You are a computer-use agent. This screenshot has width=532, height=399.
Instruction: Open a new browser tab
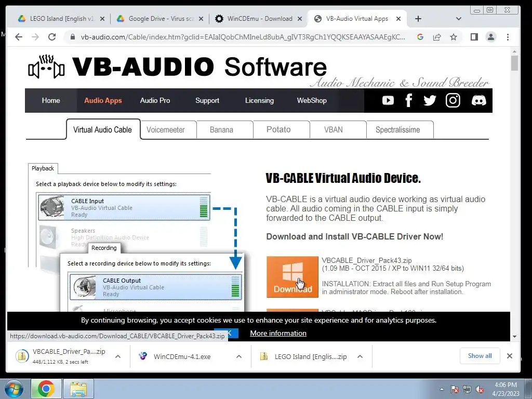pyautogui.click(x=418, y=19)
